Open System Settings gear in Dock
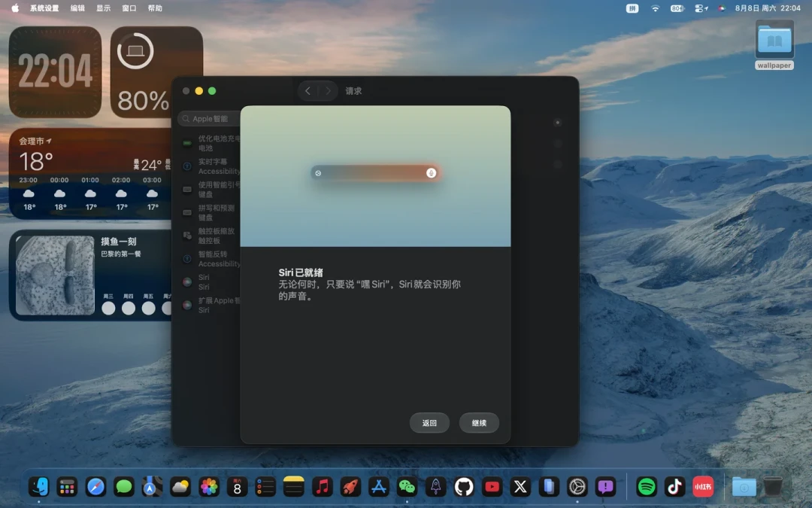 tap(577, 487)
